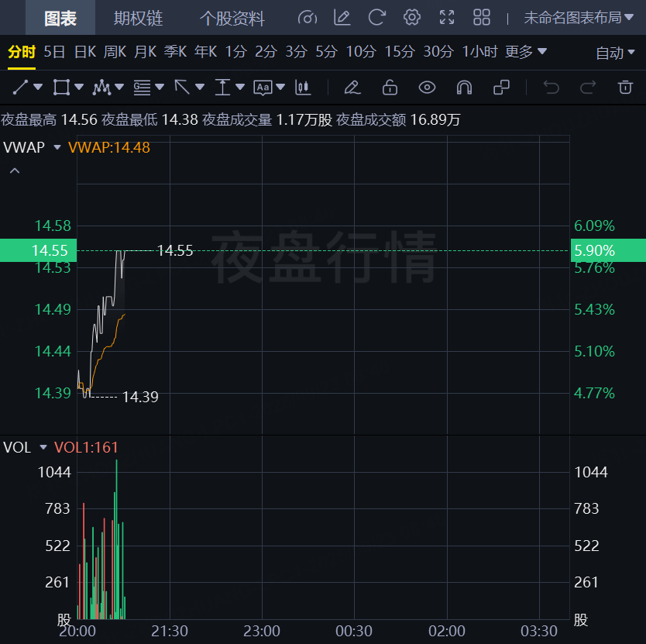Select the 10分 interval
The width and height of the screenshot is (646, 644).
coord(361,52)
